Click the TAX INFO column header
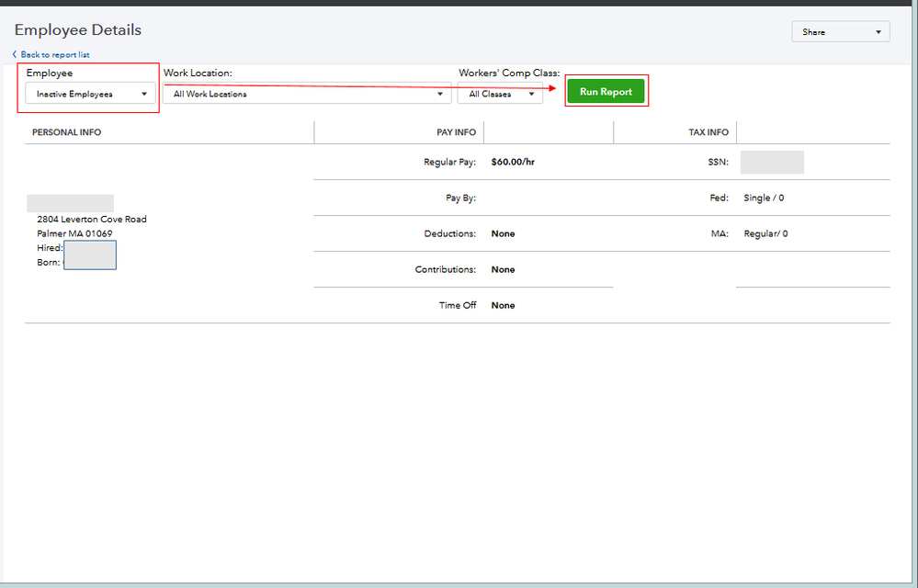The height and width of the screenshot is (588, 918). pos(708,132)
